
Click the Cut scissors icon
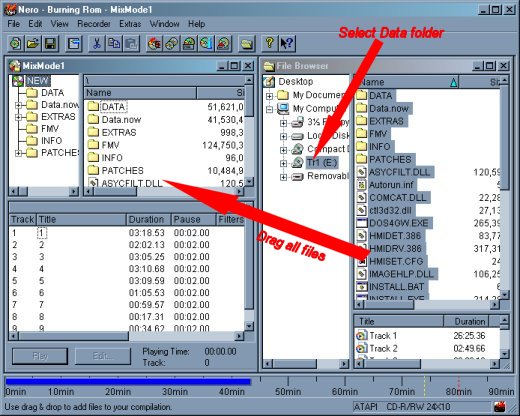97,44
